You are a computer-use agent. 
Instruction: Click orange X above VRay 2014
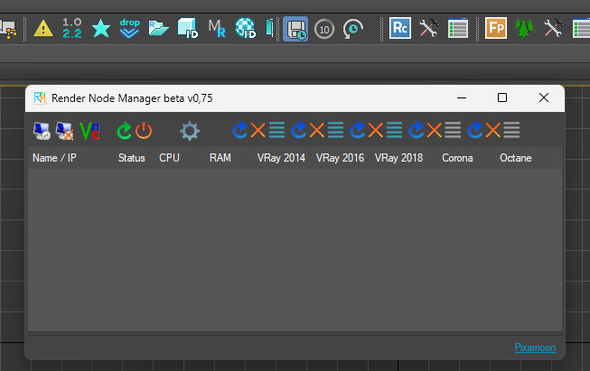click(258, 130)
